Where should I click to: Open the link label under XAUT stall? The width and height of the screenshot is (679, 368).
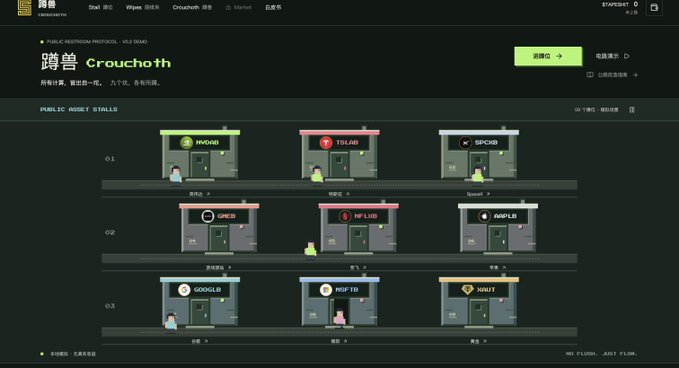[x=479, y=341]
